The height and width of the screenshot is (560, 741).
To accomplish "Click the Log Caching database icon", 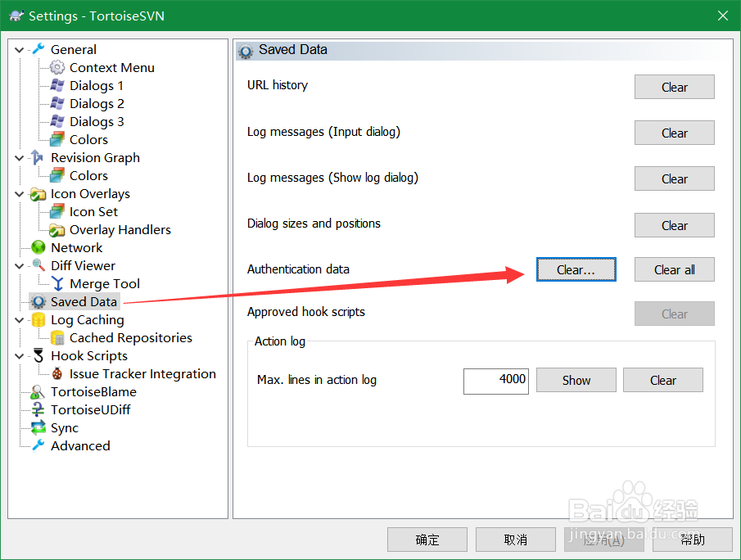I will [38, 319].
